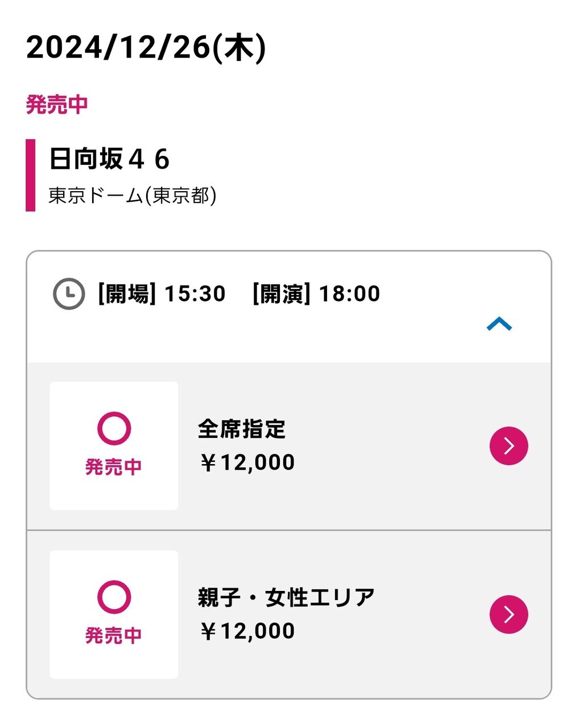
Task: Click the pink arrow for 全席指定
Action: (509, 446)
